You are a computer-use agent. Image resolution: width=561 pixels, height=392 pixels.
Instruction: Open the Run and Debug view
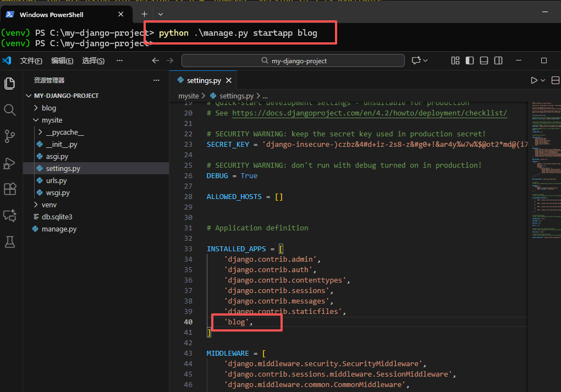[x=10, y=163]
